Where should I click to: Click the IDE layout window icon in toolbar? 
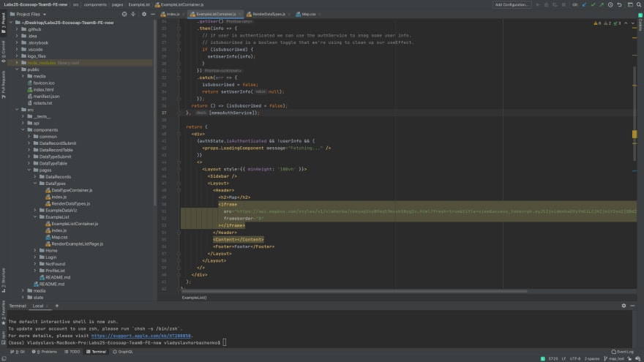click(x=630, y=4)
